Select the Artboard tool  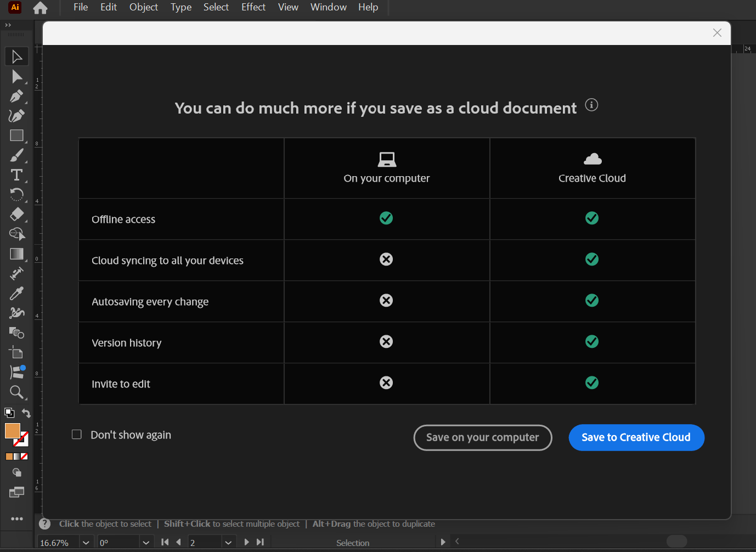coord(16,352)
